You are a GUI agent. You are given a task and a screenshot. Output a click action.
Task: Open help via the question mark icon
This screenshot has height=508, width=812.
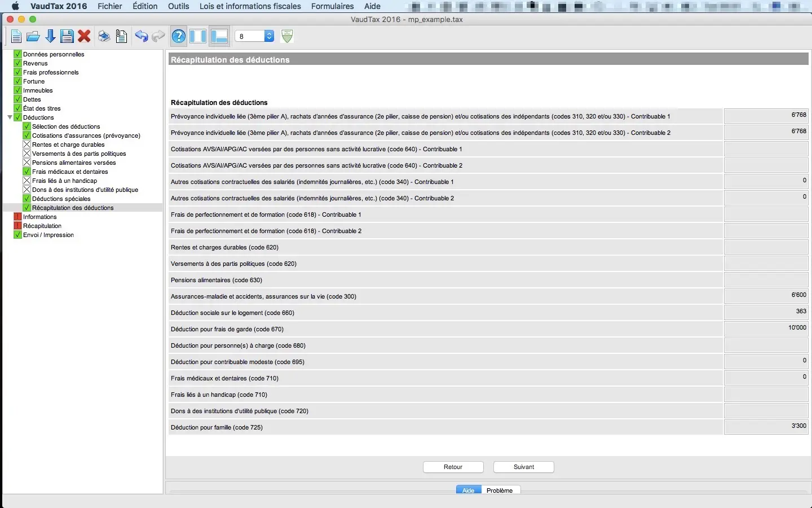click(x=179, y=37)
